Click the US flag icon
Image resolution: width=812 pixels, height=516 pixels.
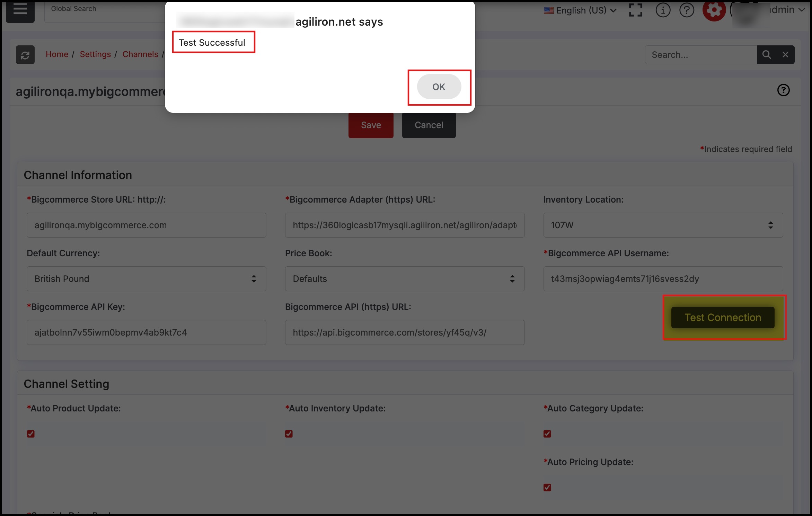point(549,10)
